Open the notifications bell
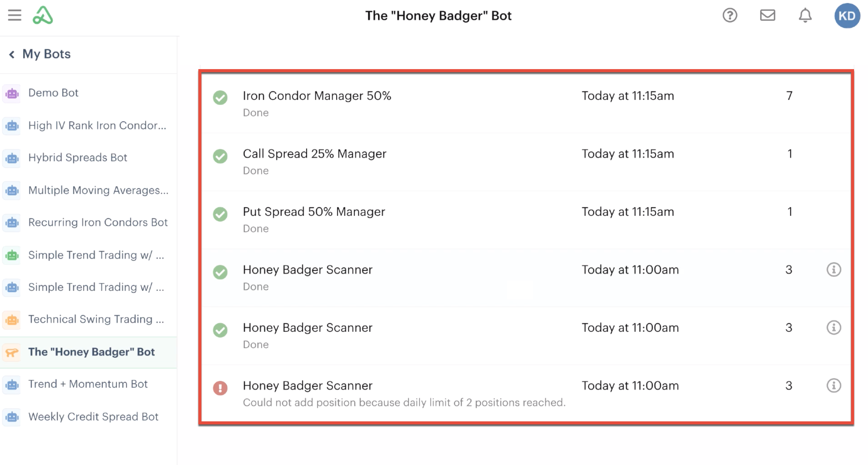The image size is (868, 465). tap(805, 15)
